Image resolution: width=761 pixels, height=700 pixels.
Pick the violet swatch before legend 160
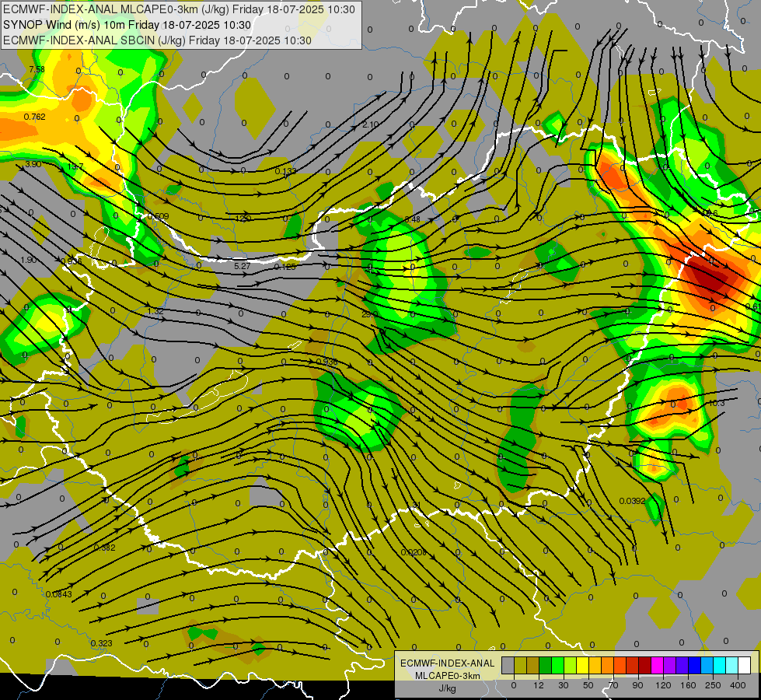(x=682, y=666)
